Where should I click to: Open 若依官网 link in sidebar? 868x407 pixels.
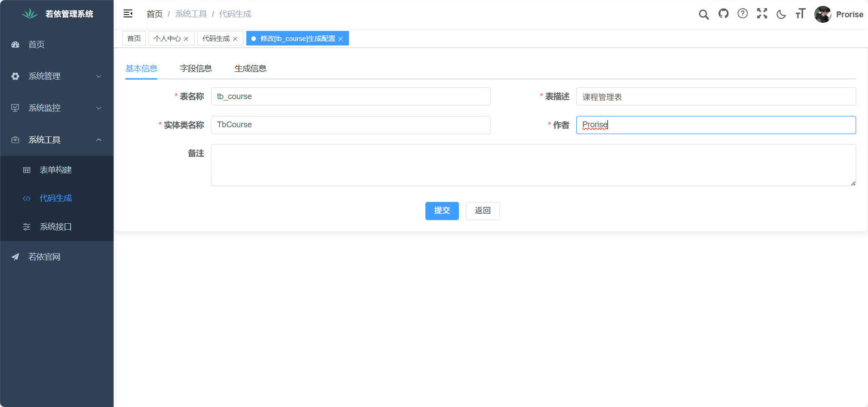pyautogui.click(x=44, y=257)
